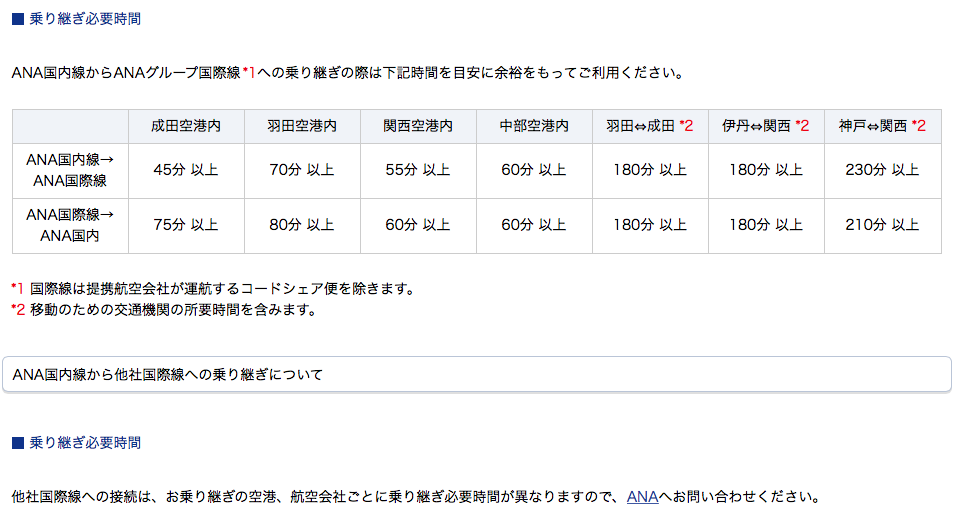Viewport: 972px width, 526px height.
Task: Click the ANA link in bottom paragraph
Action: 642,497
